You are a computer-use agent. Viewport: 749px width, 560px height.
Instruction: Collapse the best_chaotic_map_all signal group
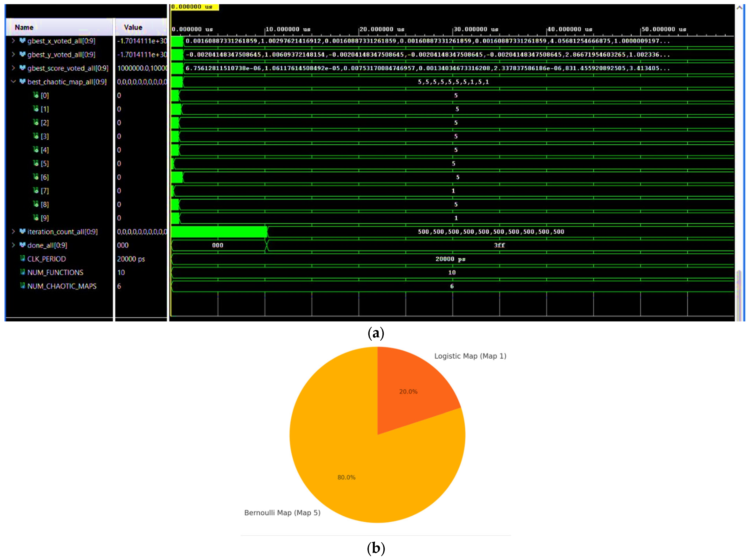click(x=13, y=82)
